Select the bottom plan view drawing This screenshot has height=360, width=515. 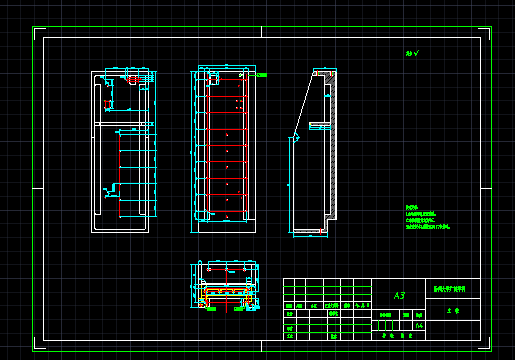click(x=225, y=286)
